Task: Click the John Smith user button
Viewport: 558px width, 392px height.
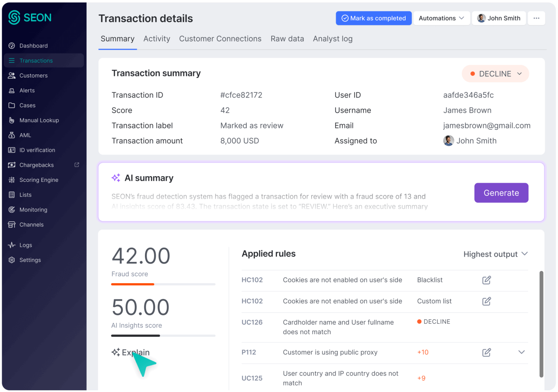Action: 499,18
